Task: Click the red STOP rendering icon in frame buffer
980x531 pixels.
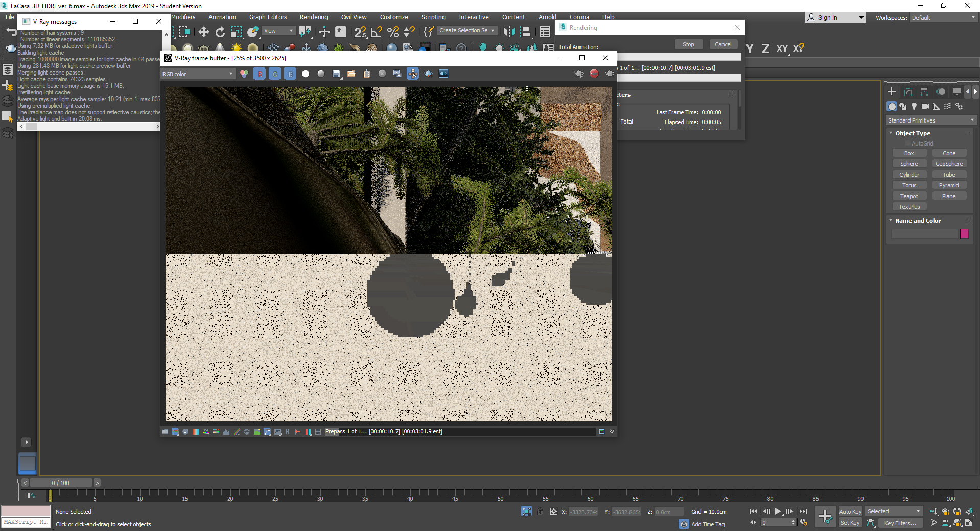Action: pyautogui.click(x=594, y=74)
